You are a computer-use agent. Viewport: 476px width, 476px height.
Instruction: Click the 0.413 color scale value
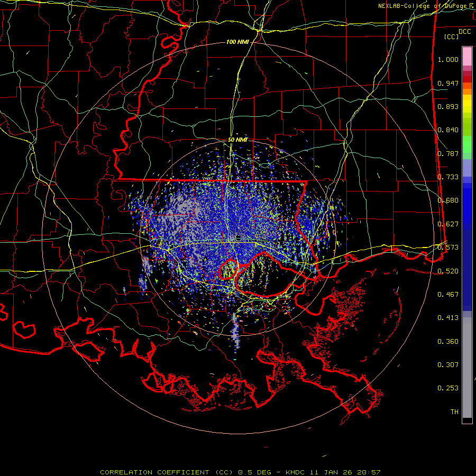[x=448, y=318]
